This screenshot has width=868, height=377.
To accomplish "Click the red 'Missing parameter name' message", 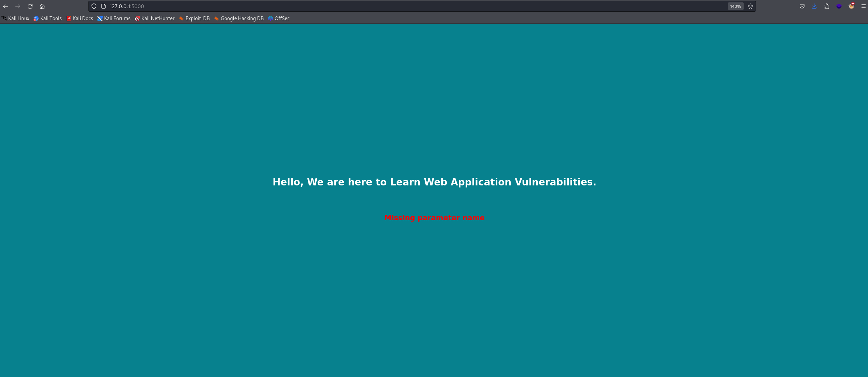I will point(434,218).
